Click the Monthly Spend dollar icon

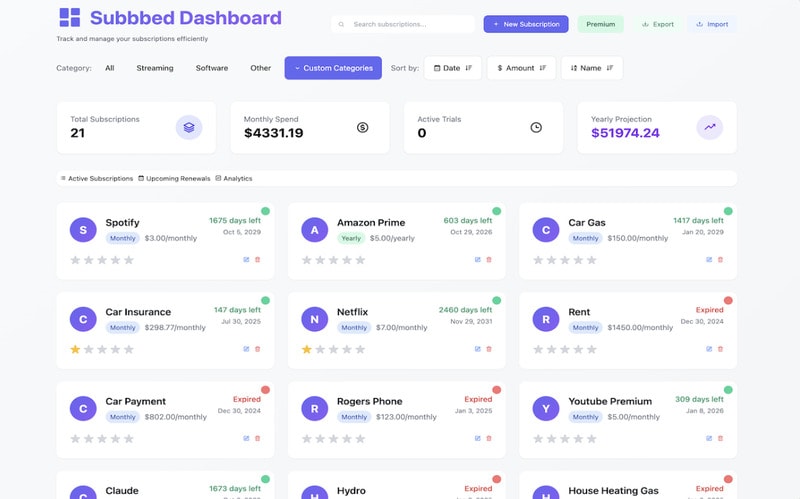362,127
